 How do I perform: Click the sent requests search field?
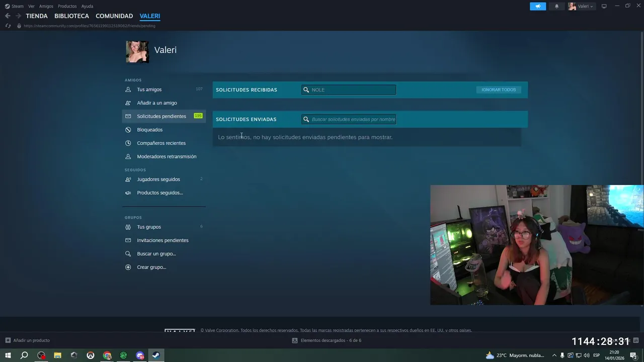(349, 119)
